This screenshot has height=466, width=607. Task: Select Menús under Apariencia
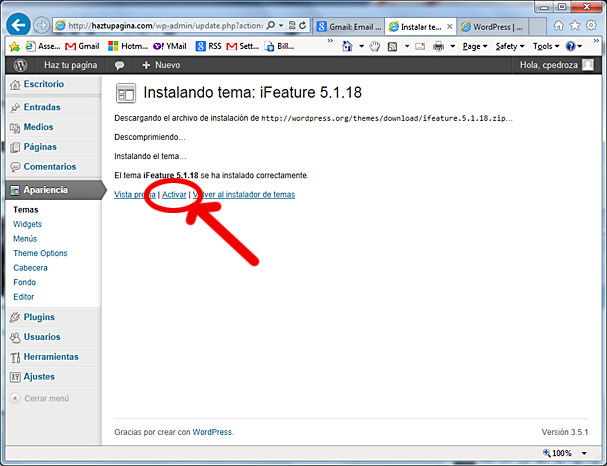tap(25, 239)
